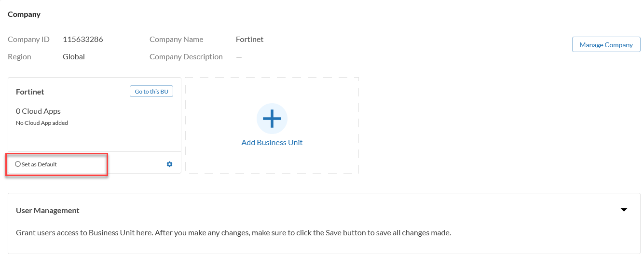Click the Region label
Image resolution: width=644 pixels, height=257 pixels.
click(19, 57)
